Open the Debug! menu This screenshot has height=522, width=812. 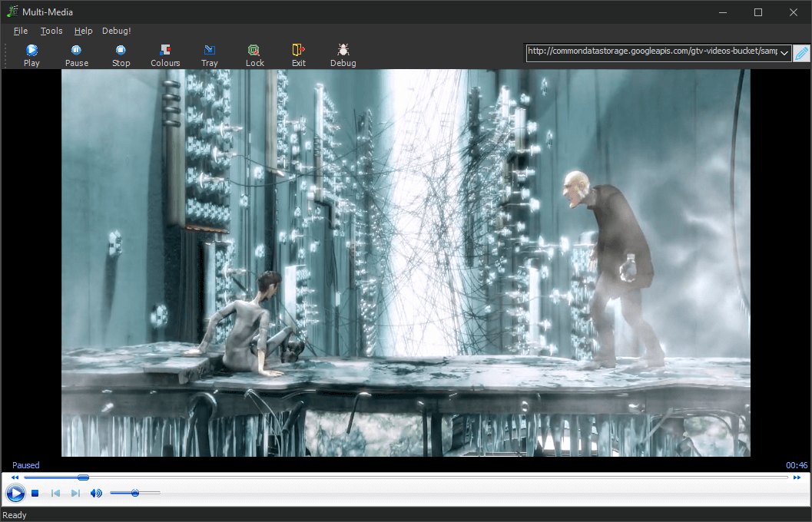coord(117,31)
